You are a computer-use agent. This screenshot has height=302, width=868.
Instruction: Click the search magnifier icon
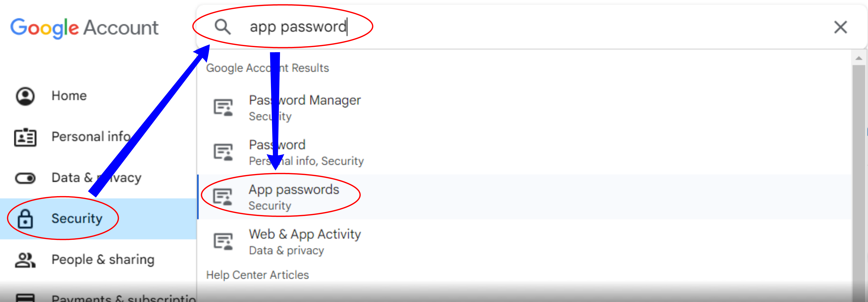[223, 27]
